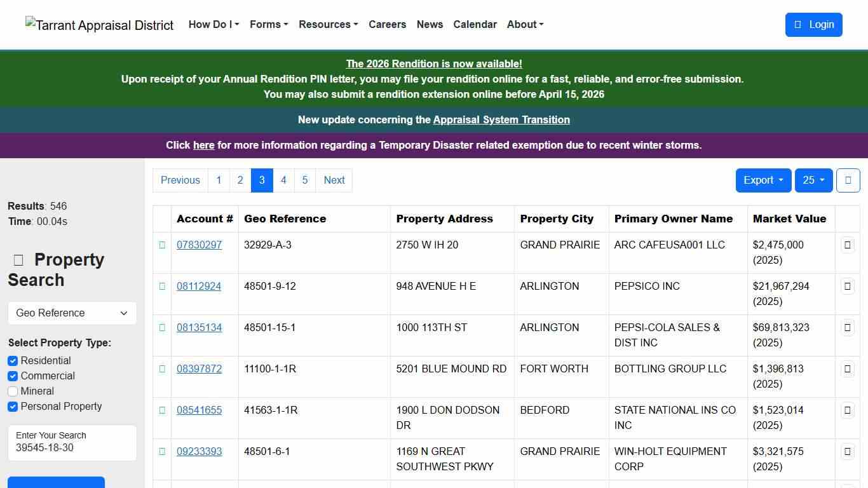
Task: Click the map icon on the STATE NATIONAL row
Action: click(x=848, y=410)
